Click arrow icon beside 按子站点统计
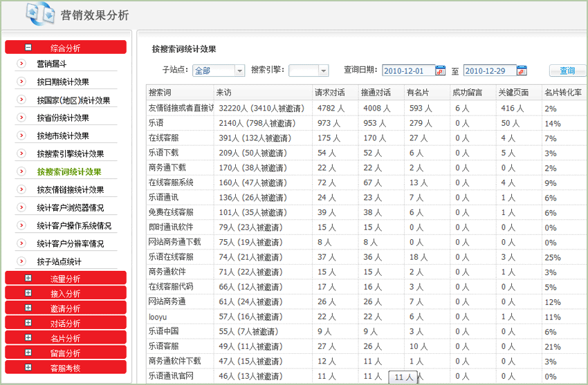 tap(21, 261)
